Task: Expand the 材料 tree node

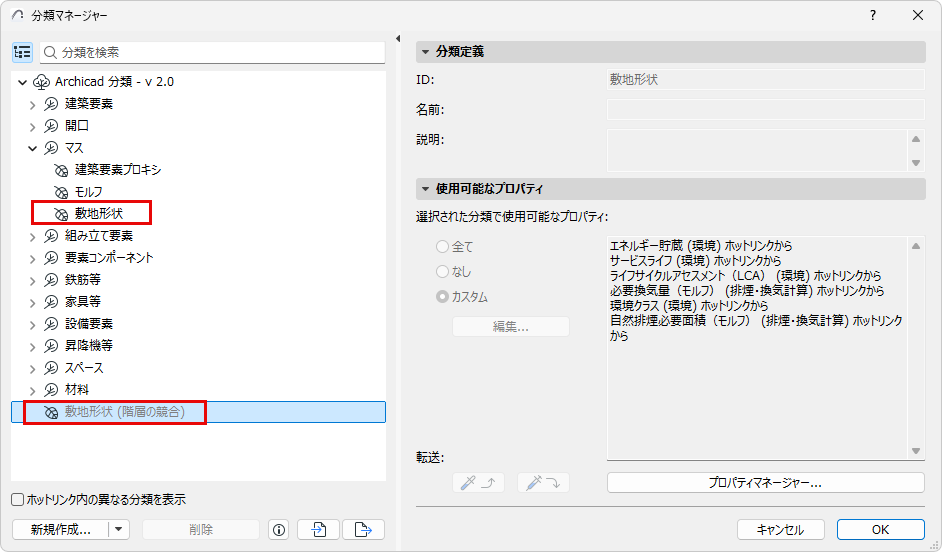Action: [x=33, y=390]
